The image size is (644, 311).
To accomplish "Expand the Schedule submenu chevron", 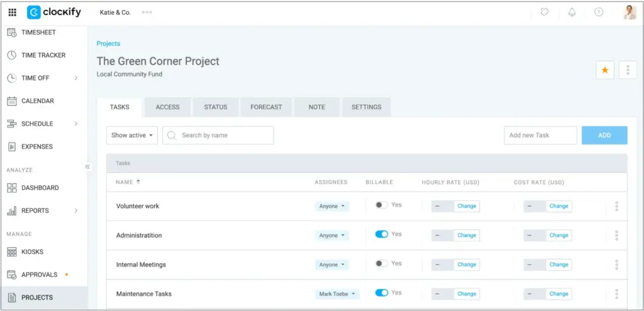I will (x=76, y=124).
